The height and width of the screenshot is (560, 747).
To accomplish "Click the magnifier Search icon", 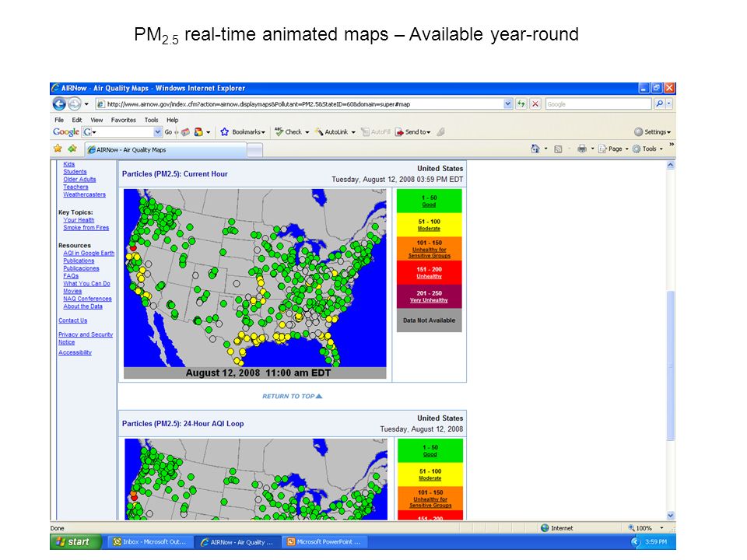I will coord(659,103).
